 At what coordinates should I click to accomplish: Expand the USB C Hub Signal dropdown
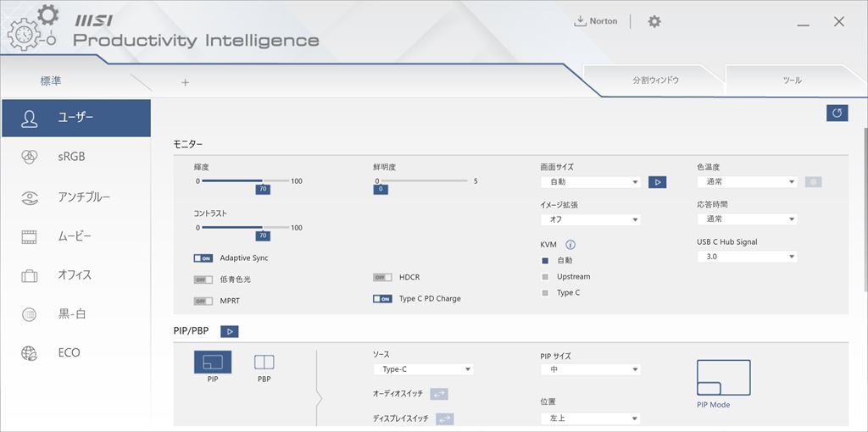(x=748, y=257)
